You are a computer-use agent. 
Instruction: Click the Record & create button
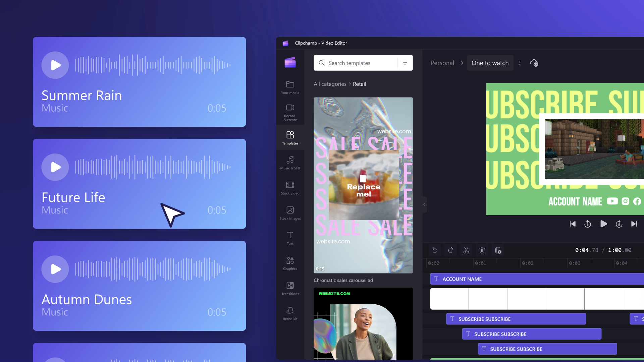click(290, 113)
